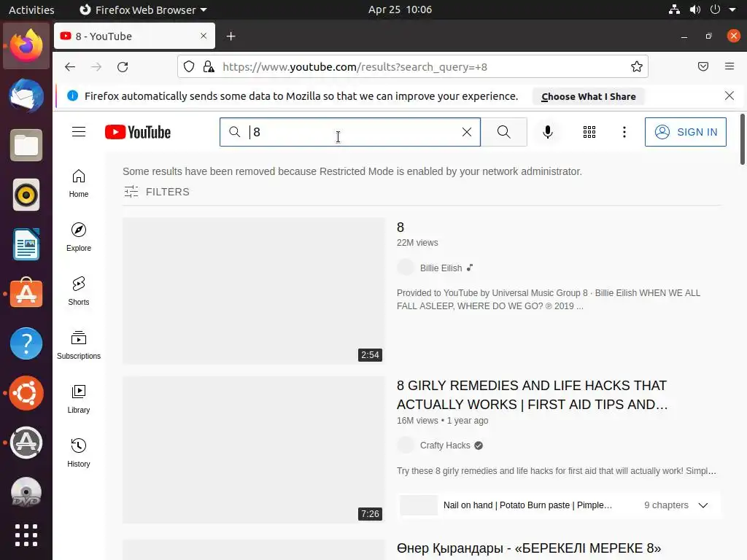Viewport: 747px width, 560px height.
Task: Open YouTube apps grid
Action: coord(589,132)
